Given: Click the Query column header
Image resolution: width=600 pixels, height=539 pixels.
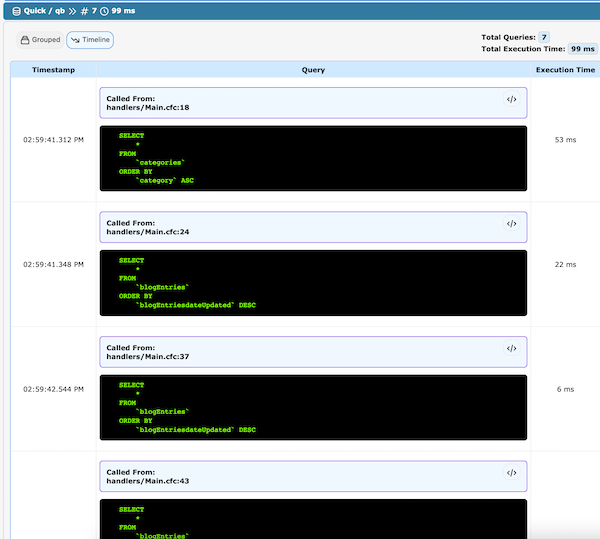Looking at the screenshot, I should coord(313,70).
